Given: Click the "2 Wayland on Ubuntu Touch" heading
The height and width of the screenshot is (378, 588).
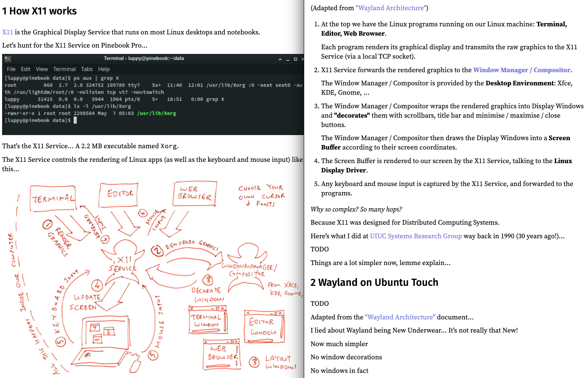Looking at the screenshot, I should pos(374,283).
